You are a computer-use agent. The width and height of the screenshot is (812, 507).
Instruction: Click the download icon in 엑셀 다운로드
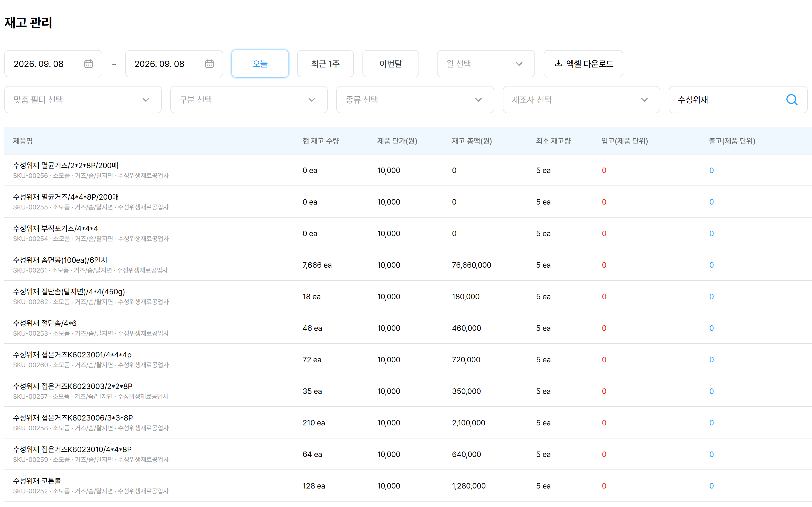(558, 63)
